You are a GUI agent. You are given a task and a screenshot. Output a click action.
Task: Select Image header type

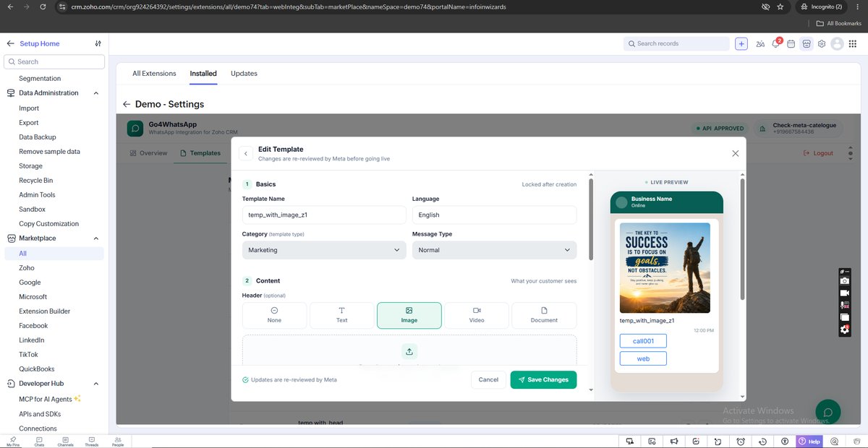409,315
